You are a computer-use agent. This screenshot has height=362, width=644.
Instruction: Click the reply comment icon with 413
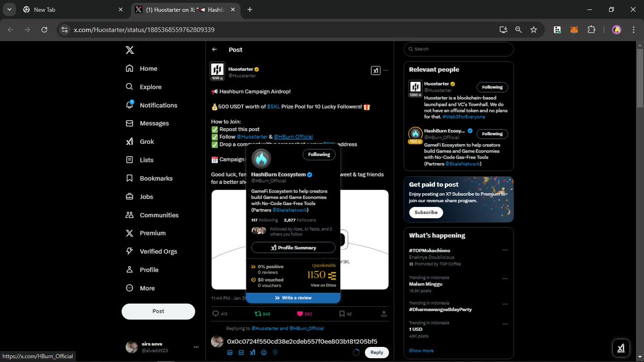click(x=216, y=314)
